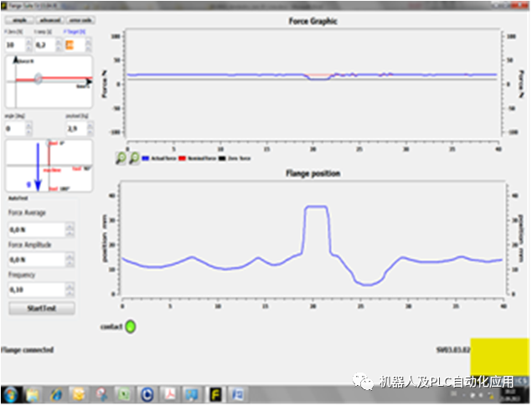Decrease the payload value with down arrow
Viewport: 532px width, 406px height.
(x=90, y=131)
